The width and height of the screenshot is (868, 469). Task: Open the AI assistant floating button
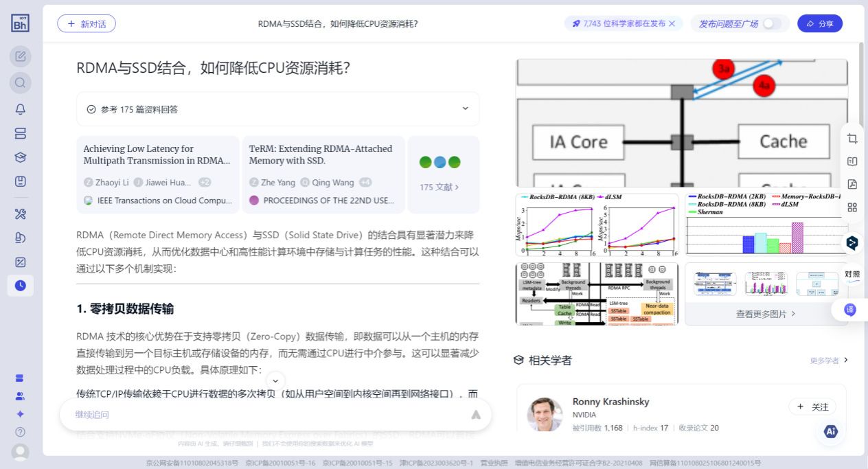click(x=831, y=431)
